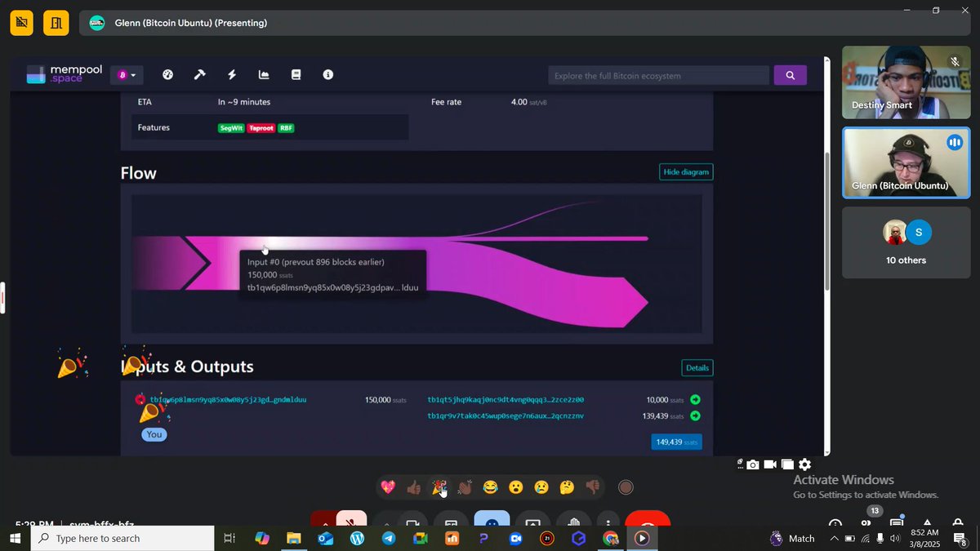The image size is (980, 551).
Task: Send the thumbs down reaction emoji
Action: pos(592,487)
